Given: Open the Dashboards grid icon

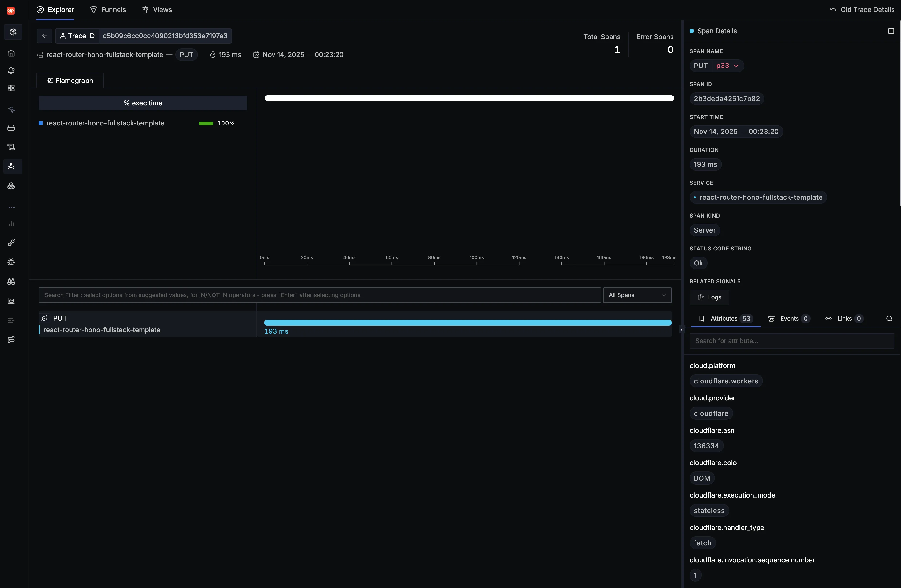Looking at the screenshot, I should click(11, 88).
